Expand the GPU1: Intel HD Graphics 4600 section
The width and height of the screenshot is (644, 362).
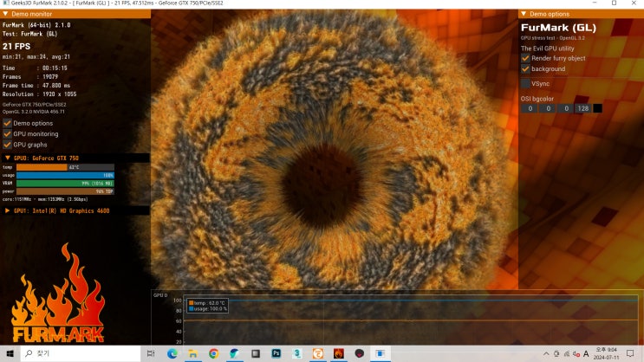[8, 210]
